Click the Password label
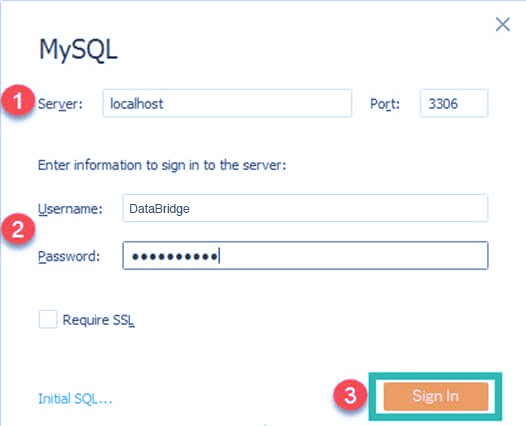The width and height of the screenshot is (526, 426). click(69, 257)
